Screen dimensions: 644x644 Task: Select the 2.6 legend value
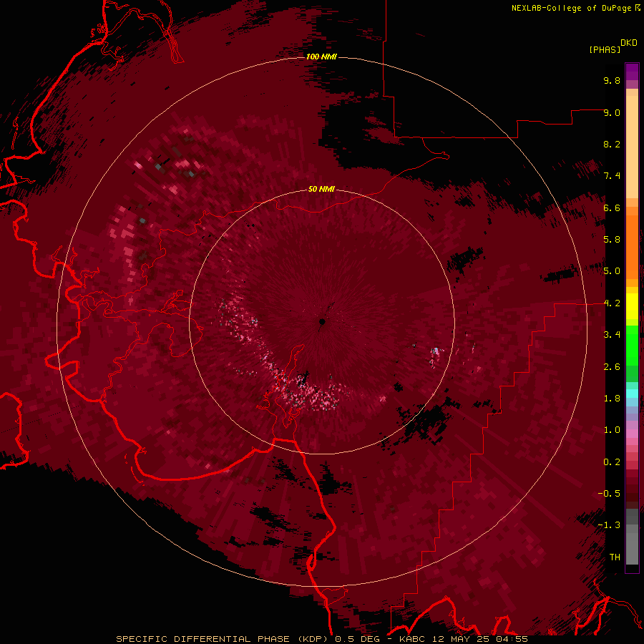[612, 367]
